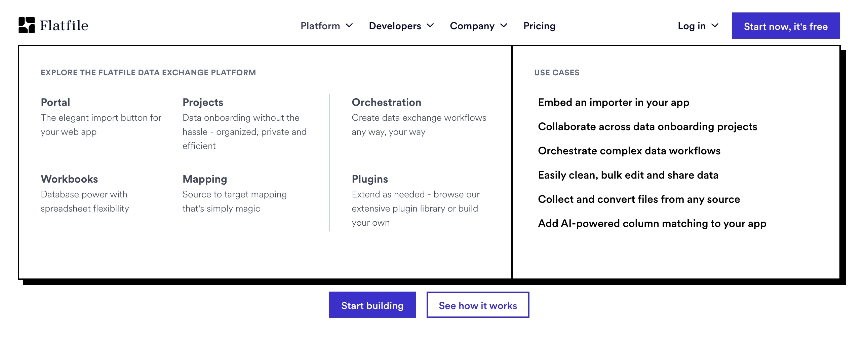This screenshot has height=338, width=868.
Task: Select Embed an importer in your app
Action: click(x=613, y=102)
